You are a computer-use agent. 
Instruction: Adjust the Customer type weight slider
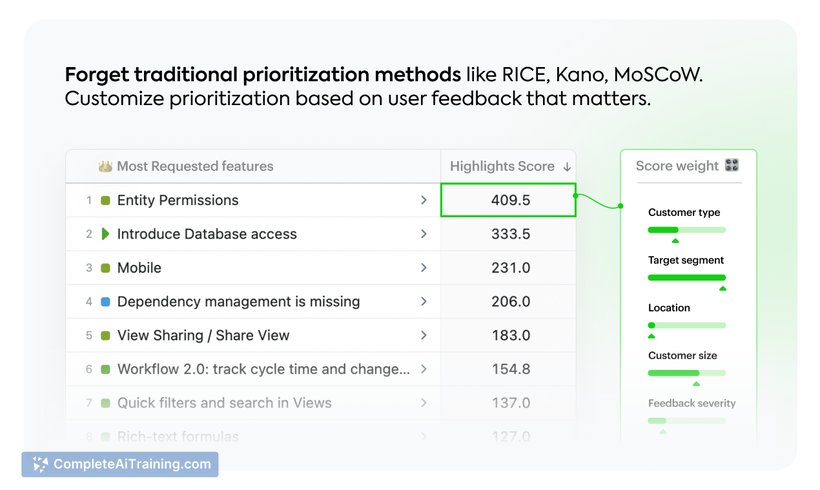coord(687,230)
